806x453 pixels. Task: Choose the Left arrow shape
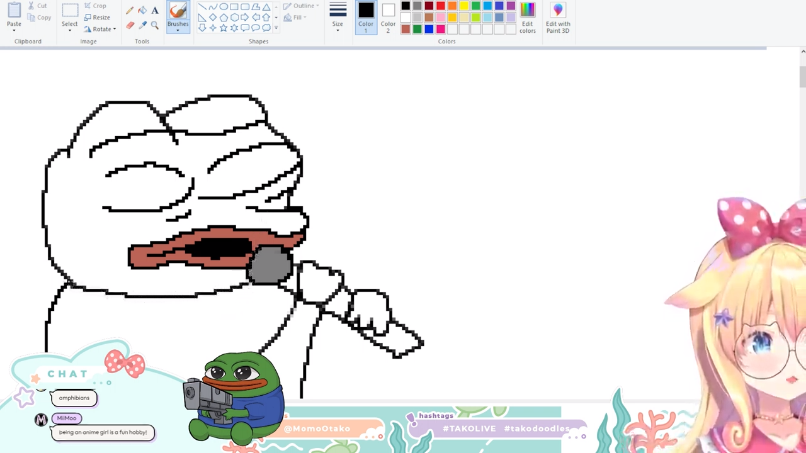[x=255, y=17]
